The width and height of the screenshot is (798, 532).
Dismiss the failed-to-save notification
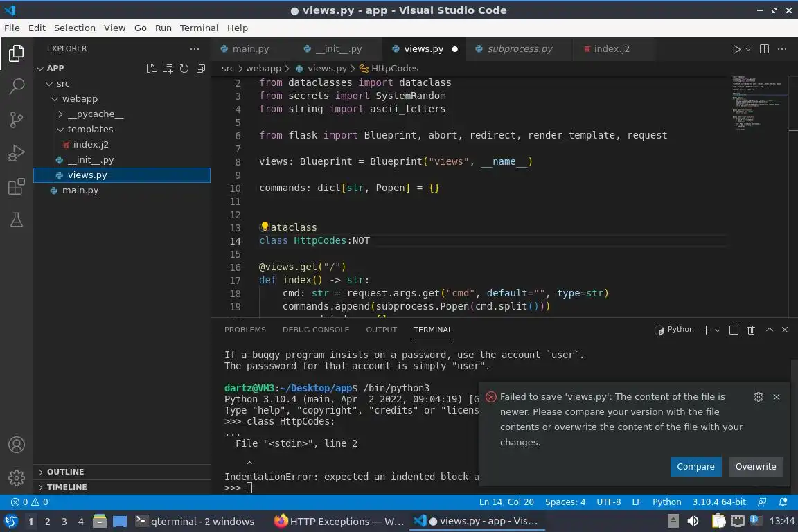click(x=776, y=397)
